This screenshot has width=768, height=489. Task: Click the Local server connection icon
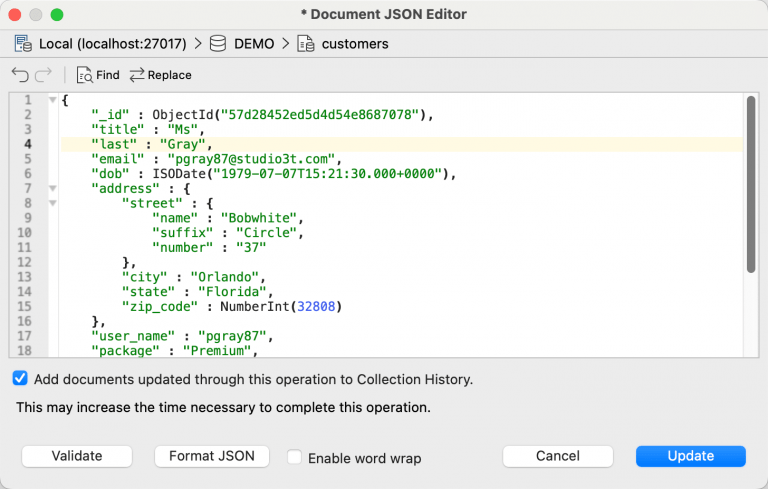tap(23, 44)
